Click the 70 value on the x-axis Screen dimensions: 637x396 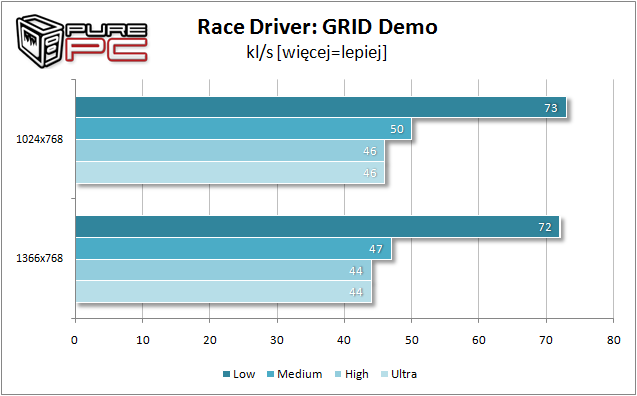(x=546, y=340)
